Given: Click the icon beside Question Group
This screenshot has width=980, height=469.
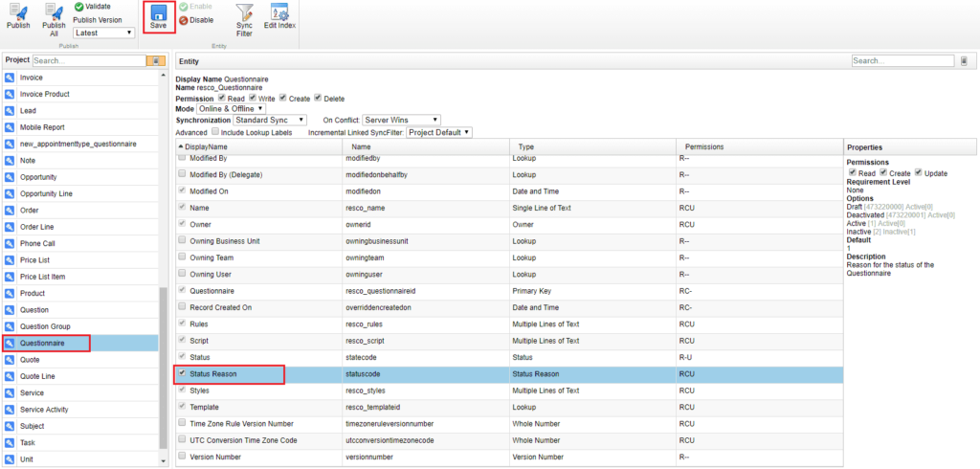Looking at the screenshot, I should [10, 326].
